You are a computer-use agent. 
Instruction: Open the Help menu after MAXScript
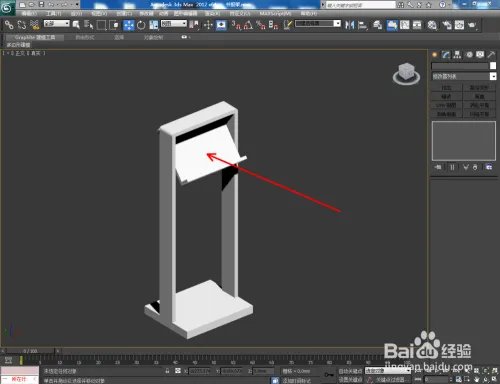(x=309, y=13)
